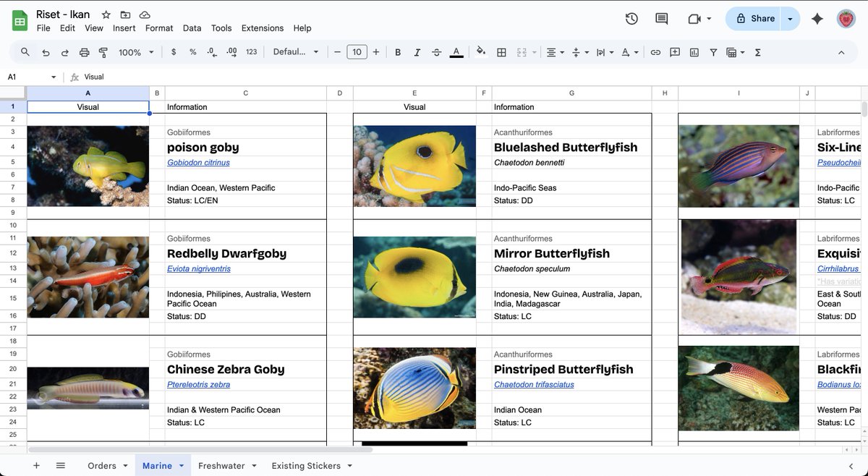Start a video call meeting
The image size is (868, 476).
pos(699,19)
